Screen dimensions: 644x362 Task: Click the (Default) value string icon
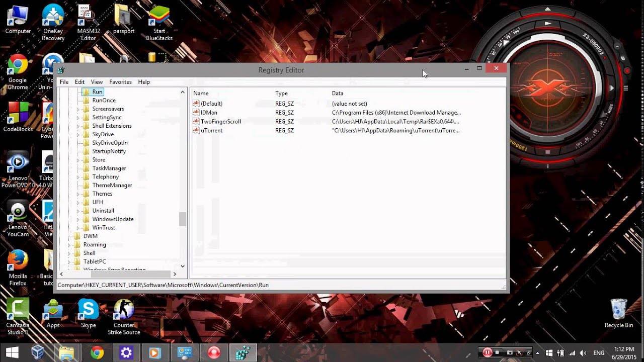click(196, 104)
